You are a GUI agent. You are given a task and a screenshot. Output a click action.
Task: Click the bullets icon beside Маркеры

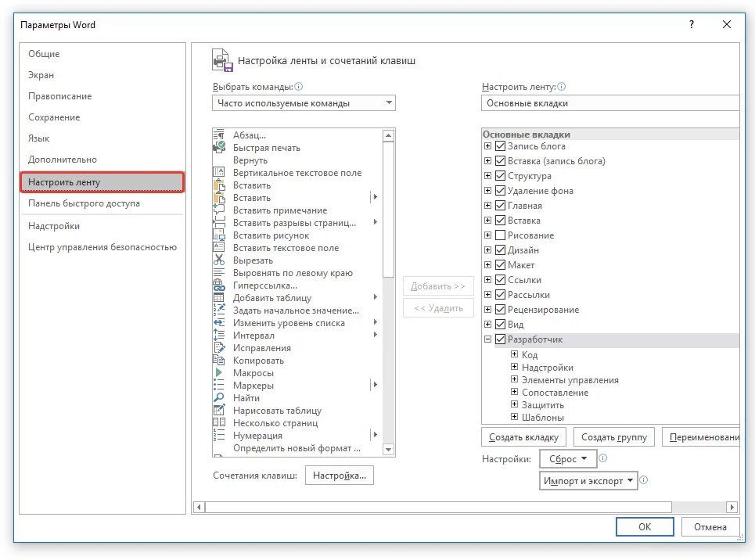coord(218,386)
